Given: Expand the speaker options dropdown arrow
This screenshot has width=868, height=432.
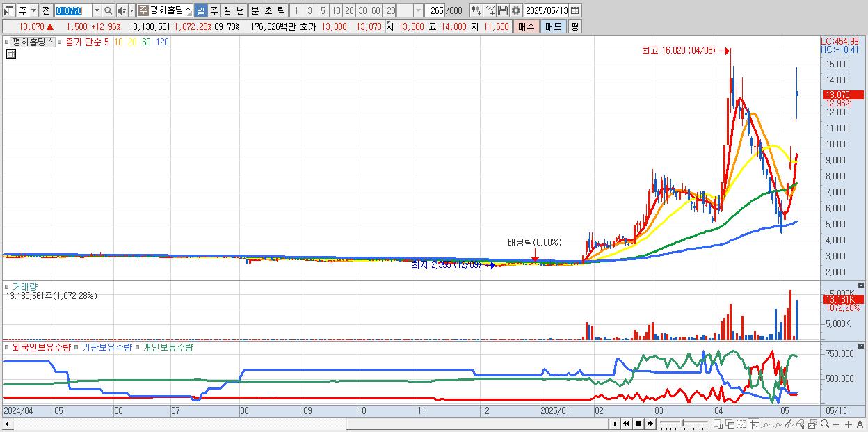Looking at the screenshot, I should pyautogui.click(x=131, y=10).
